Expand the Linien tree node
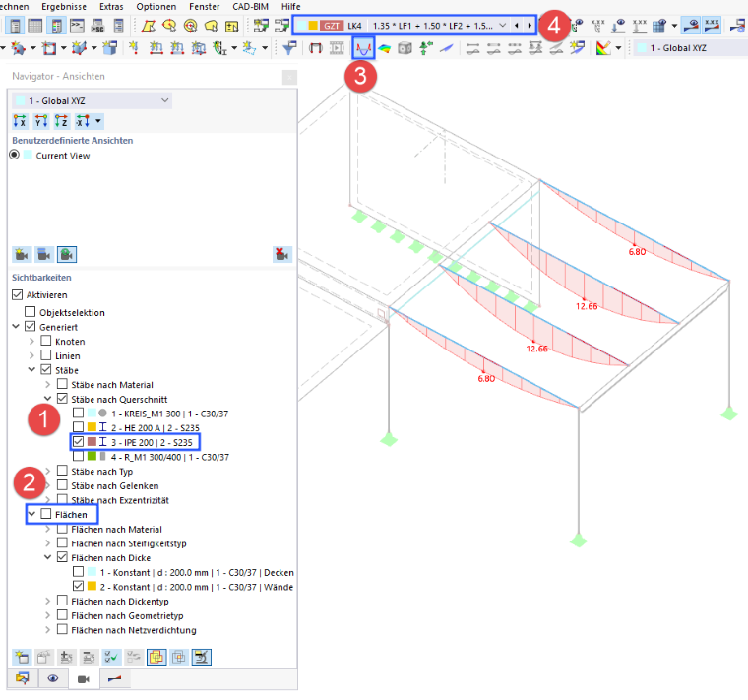Viewport: 748px width, 700px height. (31, 355)
